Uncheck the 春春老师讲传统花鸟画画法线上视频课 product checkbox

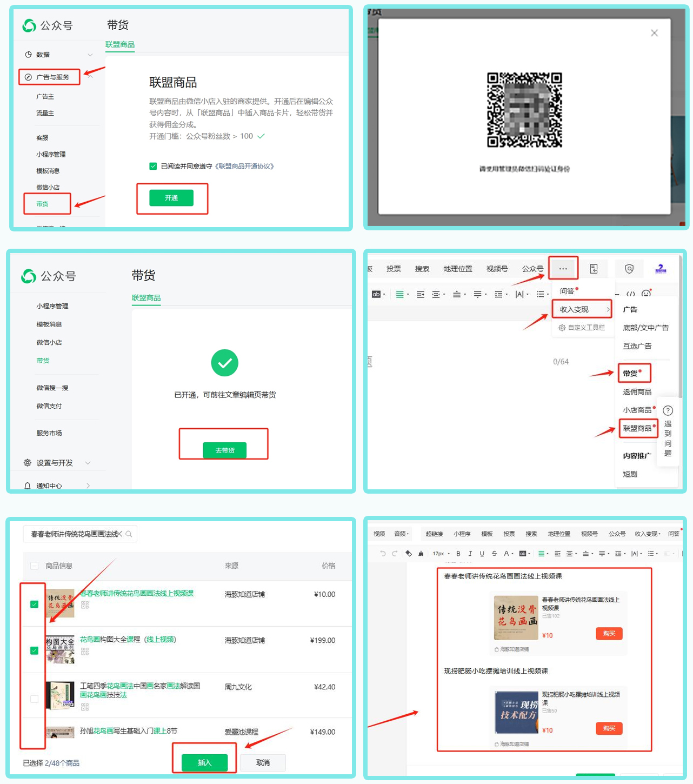click(35, 604)
